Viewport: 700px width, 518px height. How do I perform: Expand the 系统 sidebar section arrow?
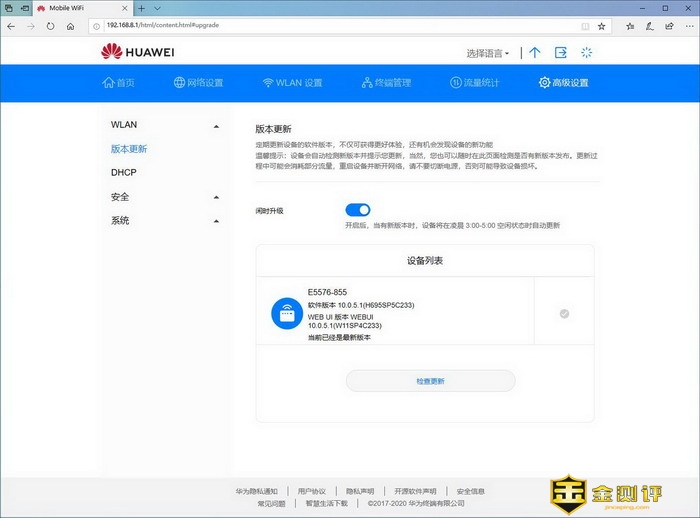click(x=216, y=221)
